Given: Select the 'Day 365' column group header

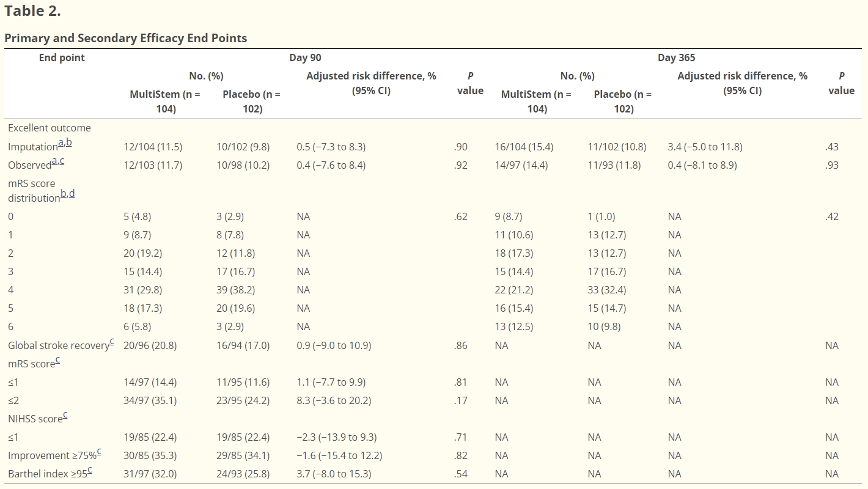Looking at the screenshot, I should coord(676,57).
